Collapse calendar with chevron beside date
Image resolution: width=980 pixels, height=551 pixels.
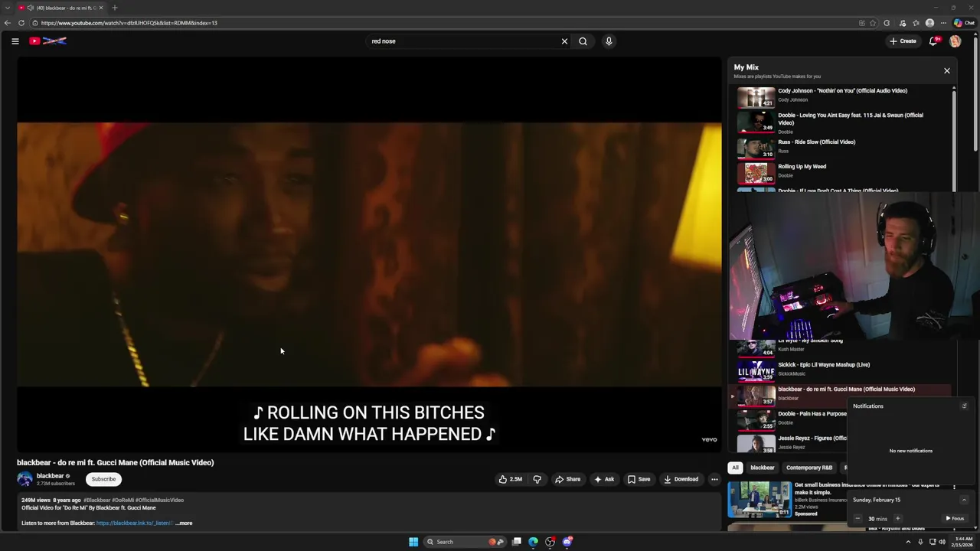[x=964, y=500]
